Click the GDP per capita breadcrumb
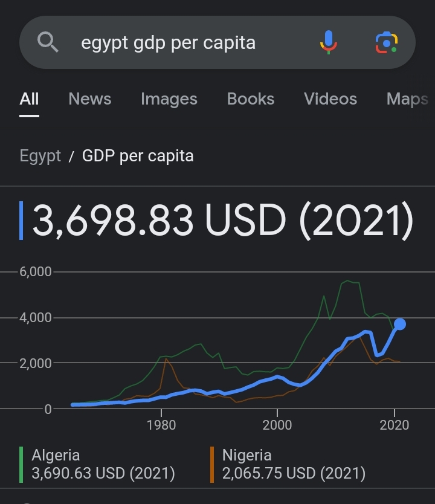The image size is (435, 504). tap(138, 156)
